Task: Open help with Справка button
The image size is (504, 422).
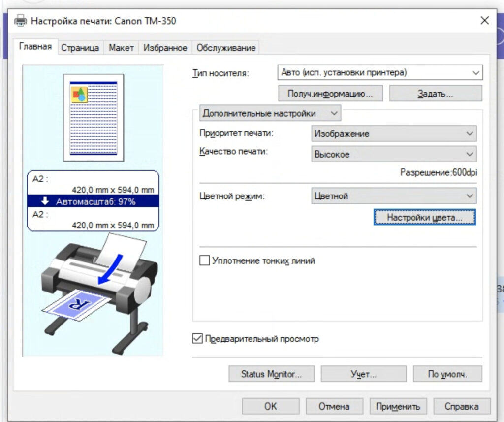Action: click(x=462, y=406)
